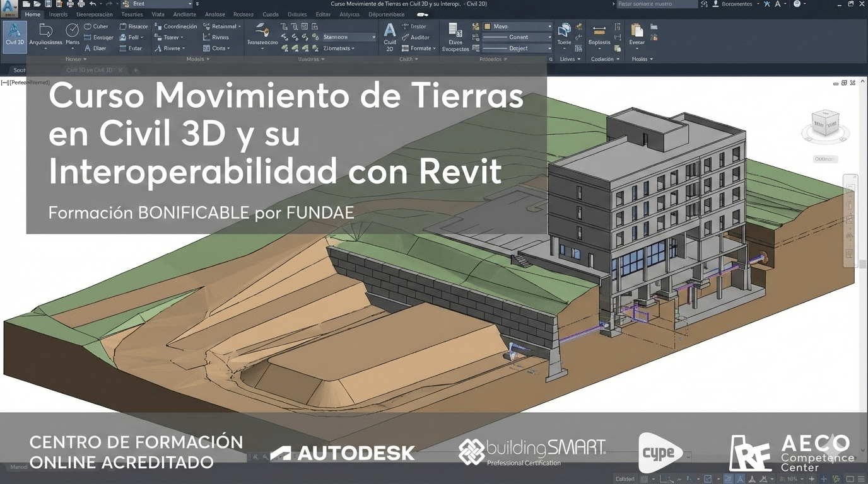Select the Ristacor tool icon
Viewport: 868px width, 484px height.
point(122,26)
